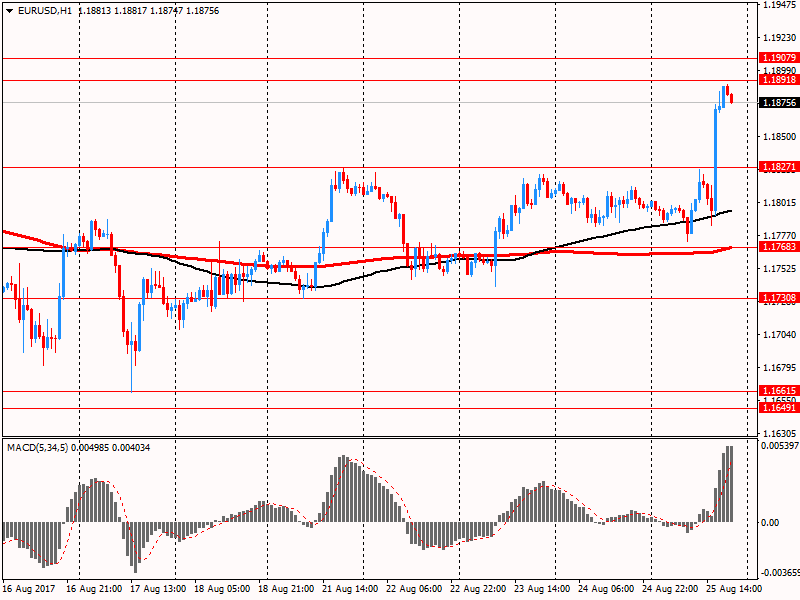Open the chart dropdown triangle beside EURUSD,H1

(9, 11)
